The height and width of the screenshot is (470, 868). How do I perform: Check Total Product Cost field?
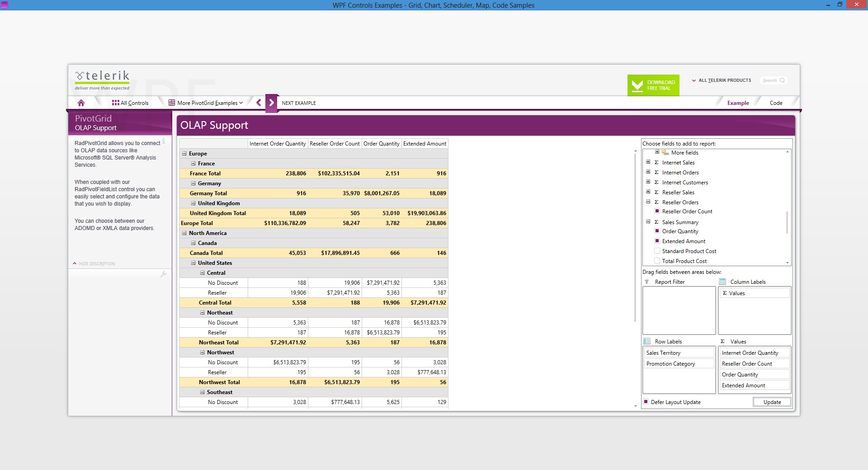(657, 261)
